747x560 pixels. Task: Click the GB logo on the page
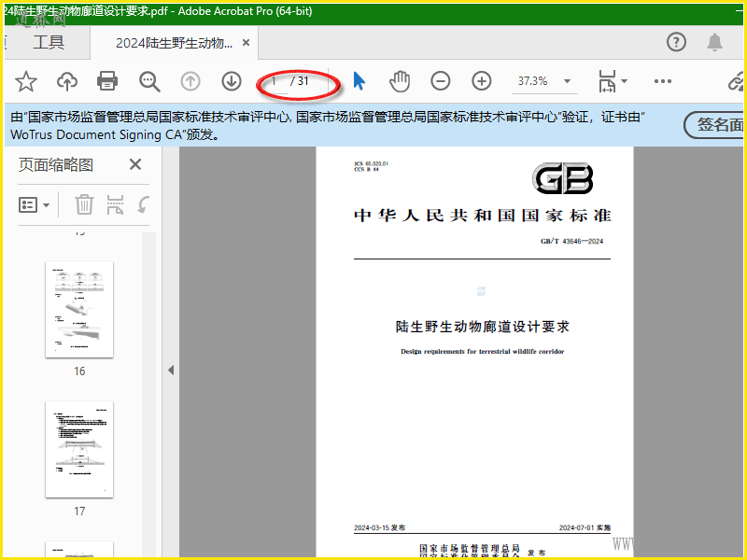point(563,178)
